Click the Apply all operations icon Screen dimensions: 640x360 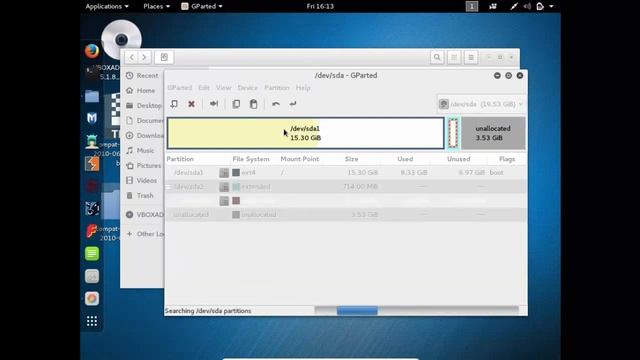coord(293,104)
